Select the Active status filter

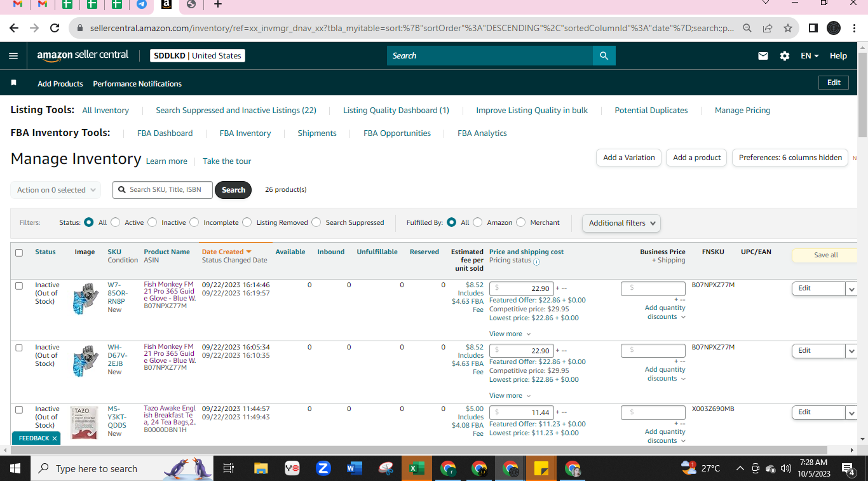116,222
